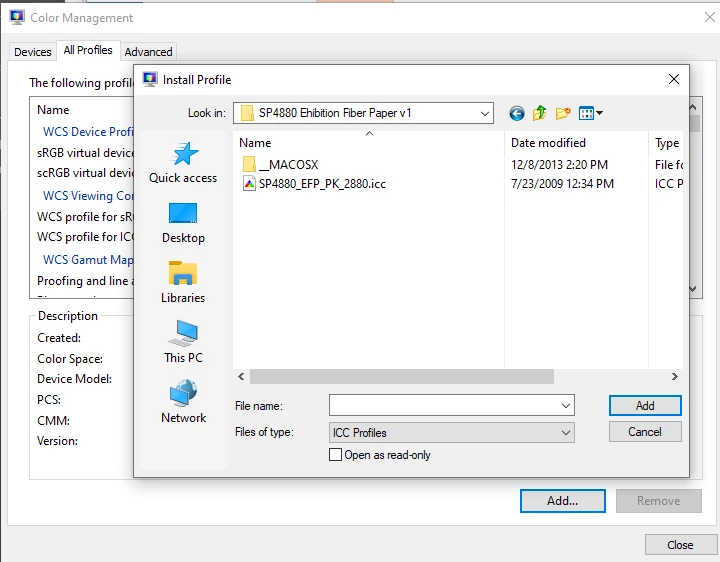The image size is (720, 562).
Task: Click the horizontal scrollbar thumb
Action: [x=402, y=377]
